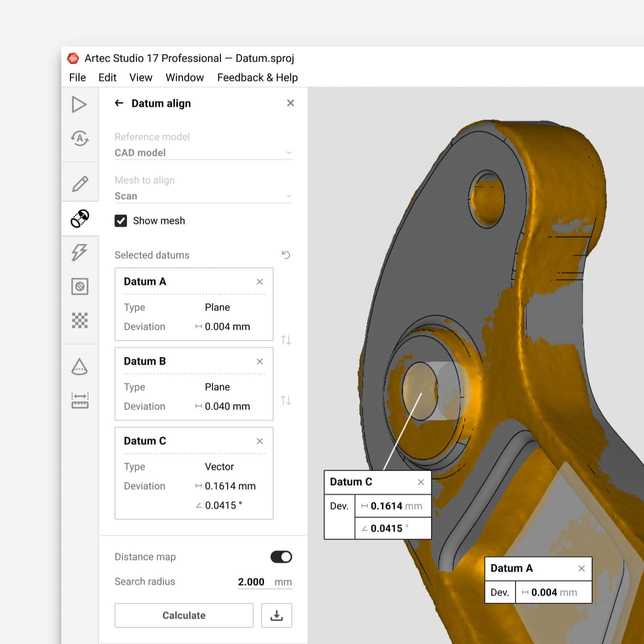Close the Datum align panel
Screen dimensions: 644x644
click(290, 103)
